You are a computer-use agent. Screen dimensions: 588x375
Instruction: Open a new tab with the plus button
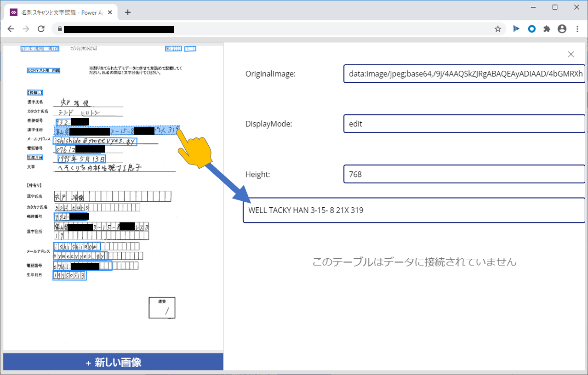(127, 12)
